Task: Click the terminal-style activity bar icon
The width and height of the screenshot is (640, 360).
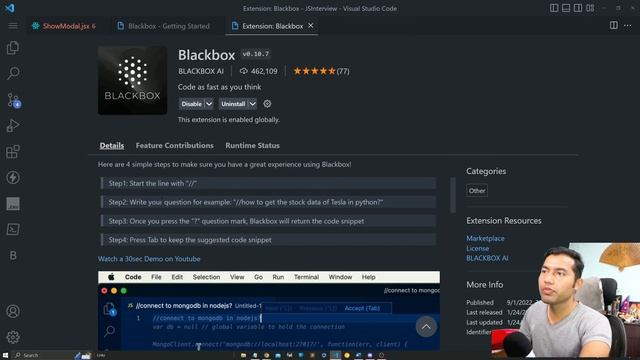Action: [13, 229]
